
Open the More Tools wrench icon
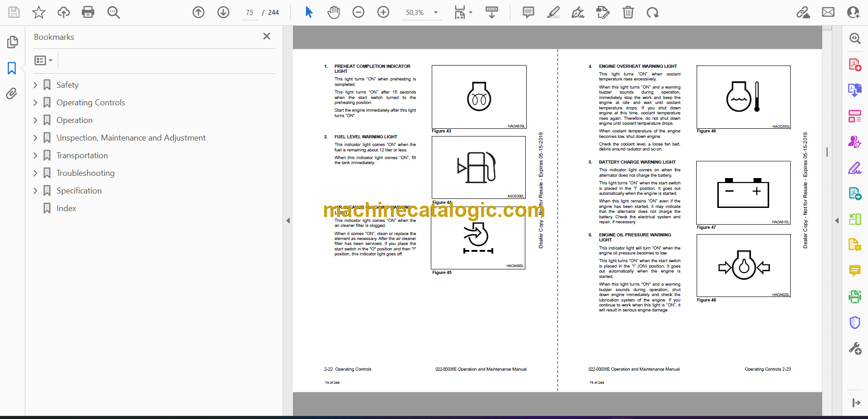click(854, 348)
